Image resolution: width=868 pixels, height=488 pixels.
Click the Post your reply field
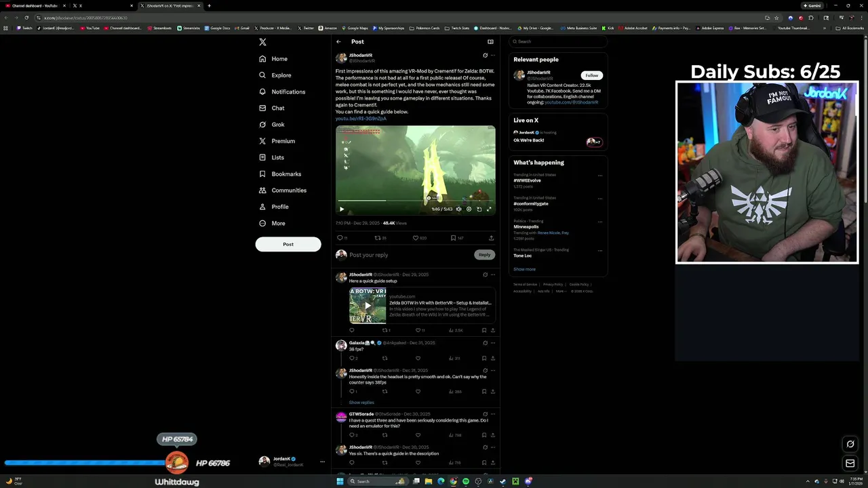(x=410, y=255)
